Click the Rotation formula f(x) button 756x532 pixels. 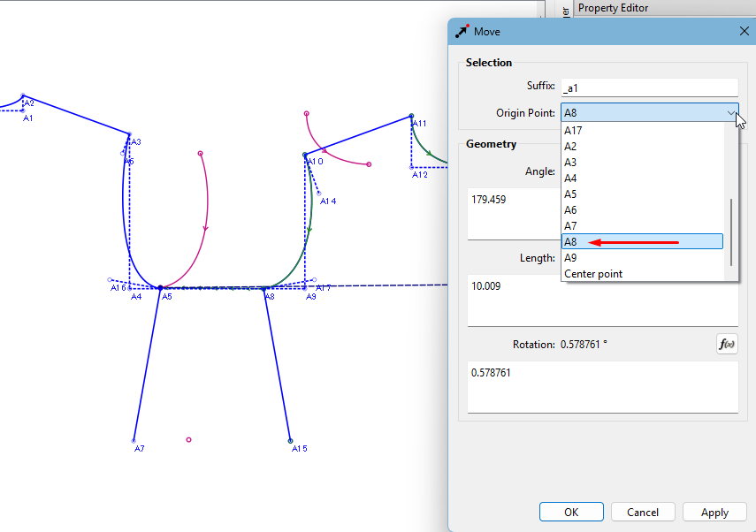pyautogui.click(x=727, y=345)
